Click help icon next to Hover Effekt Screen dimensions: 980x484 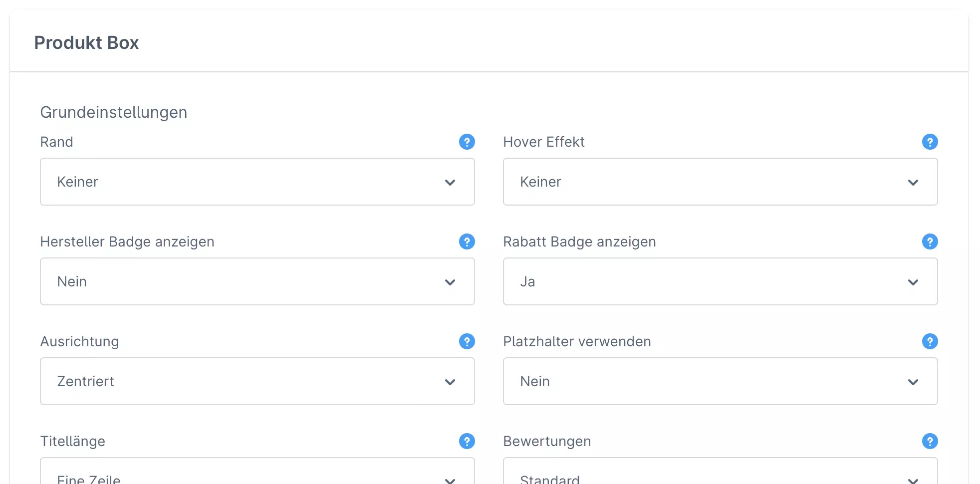tap(930, 142)
